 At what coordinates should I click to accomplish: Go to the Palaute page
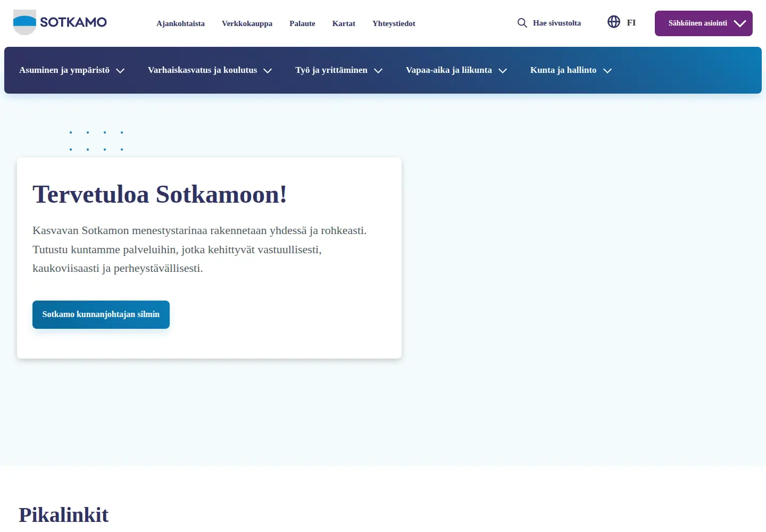(302, 23)
